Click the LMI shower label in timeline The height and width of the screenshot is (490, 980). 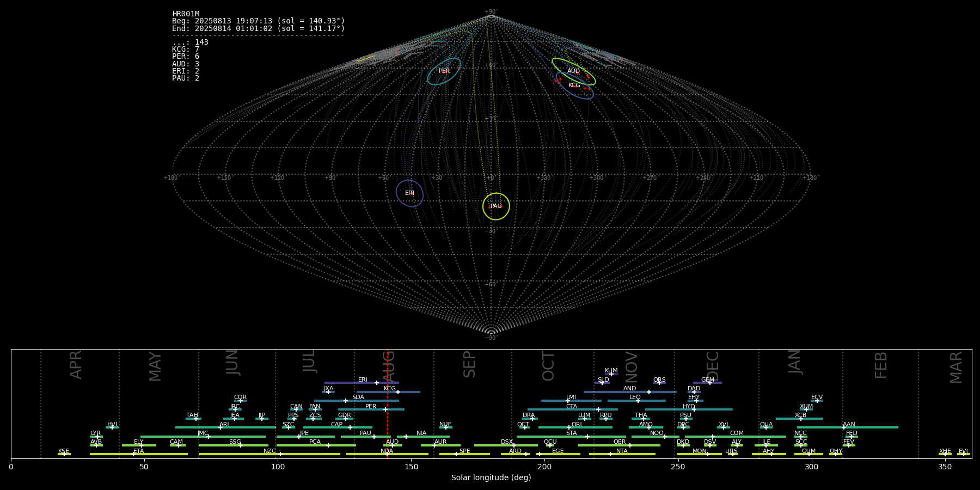(571, 397)
